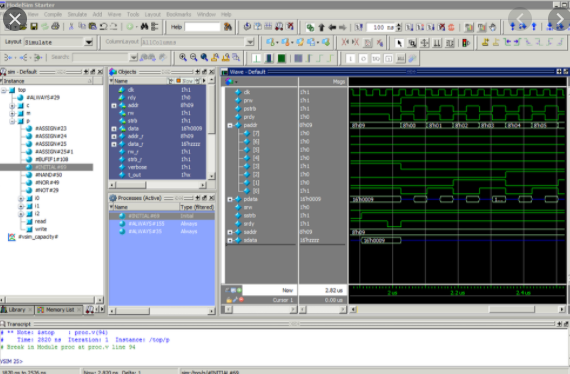Toggle the 'O' output filter button
The image size is (570, 374).
363,58
